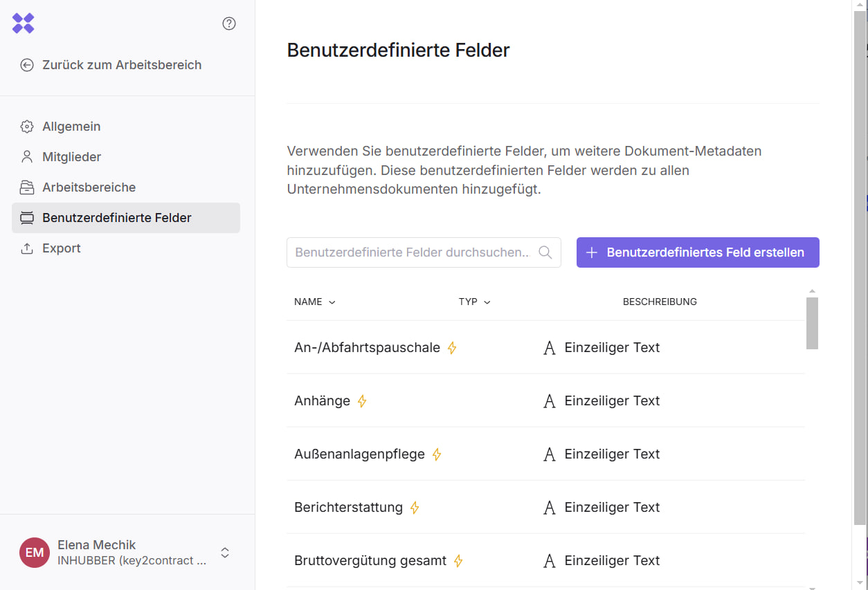Viewport: 868px width, 590px height.
Task: Click the EM user avatar
Action: coord(35,553)
